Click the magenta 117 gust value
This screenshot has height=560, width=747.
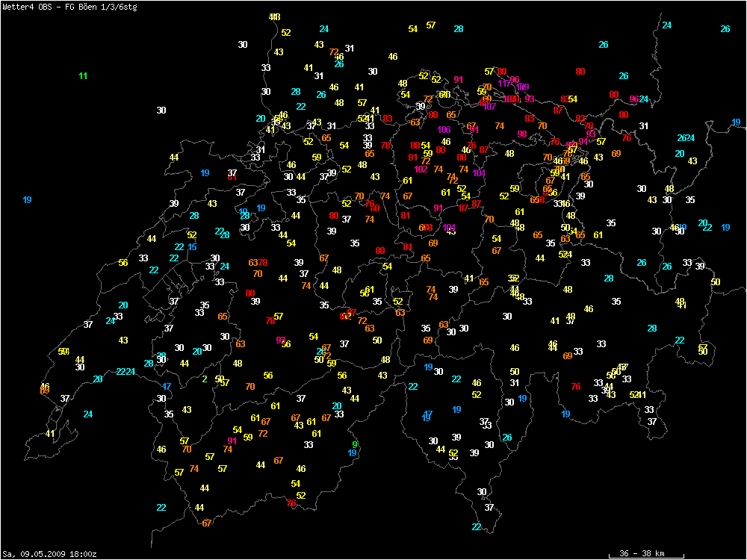503,84
